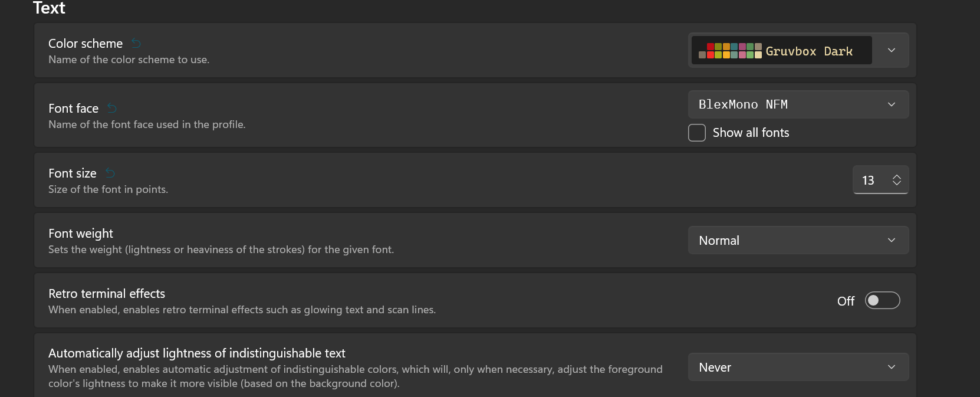Click the Show all fonts label
980x397 pixels.
[751, 133]
